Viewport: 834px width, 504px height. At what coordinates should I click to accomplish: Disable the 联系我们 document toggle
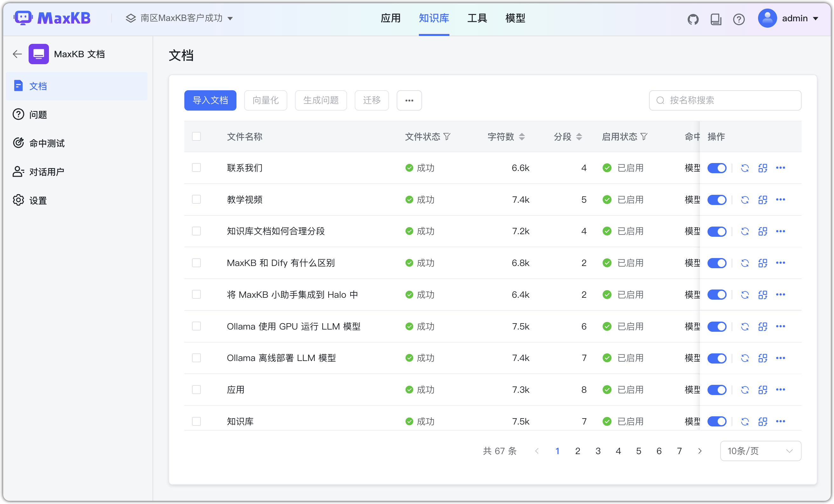(x=717, y=168)
